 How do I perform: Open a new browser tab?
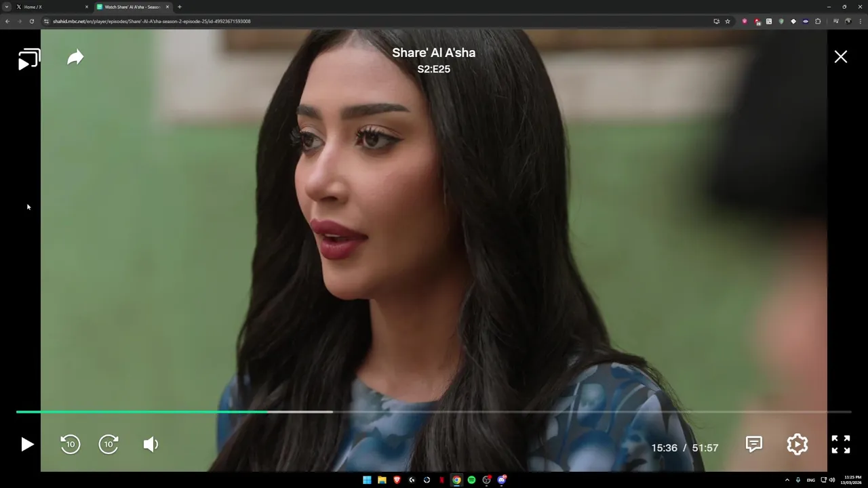pyautogui.click(x=180, y=7)
